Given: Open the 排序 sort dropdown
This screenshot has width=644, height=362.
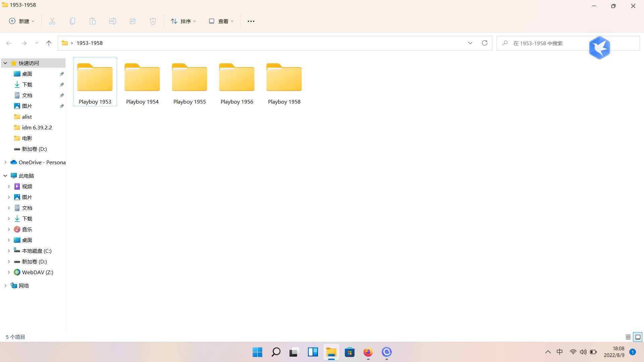Looking at the screenshot, I should pos(183,21).
